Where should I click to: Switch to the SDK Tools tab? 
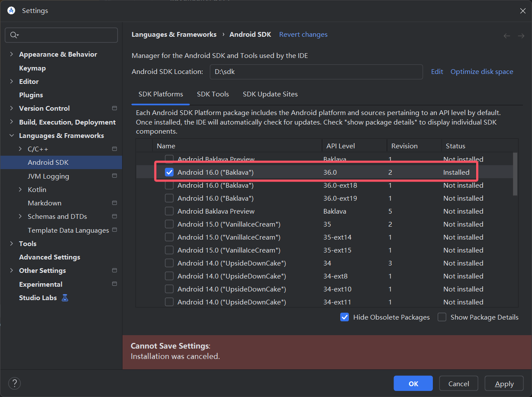(x=213, y=94)
